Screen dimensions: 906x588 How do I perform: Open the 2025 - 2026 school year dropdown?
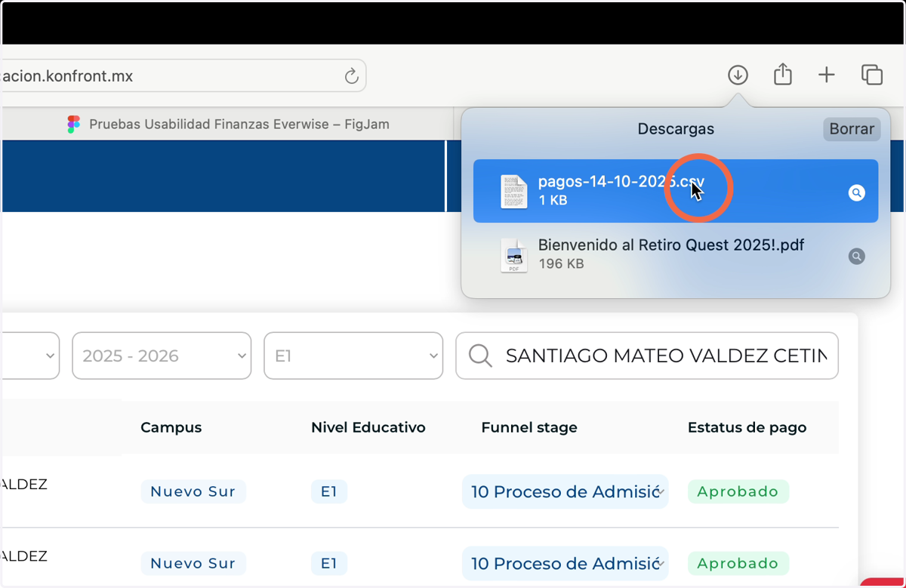coord(162,356)
